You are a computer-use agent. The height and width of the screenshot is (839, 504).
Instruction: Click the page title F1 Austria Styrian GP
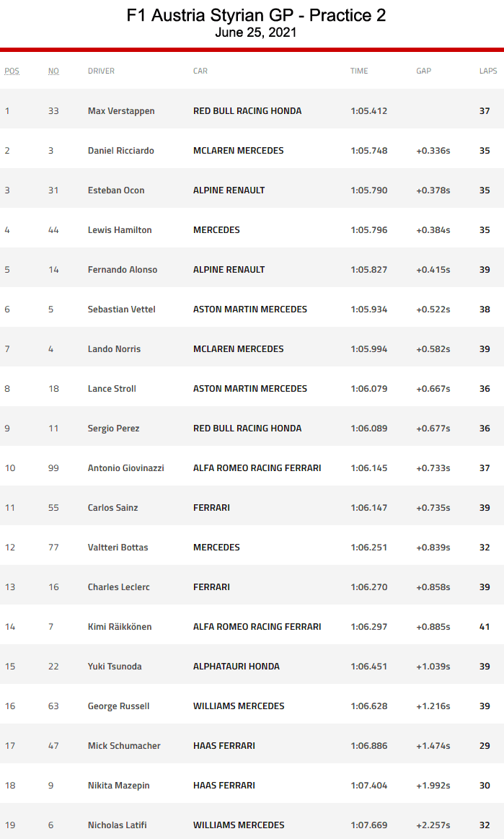pos(256,16)
